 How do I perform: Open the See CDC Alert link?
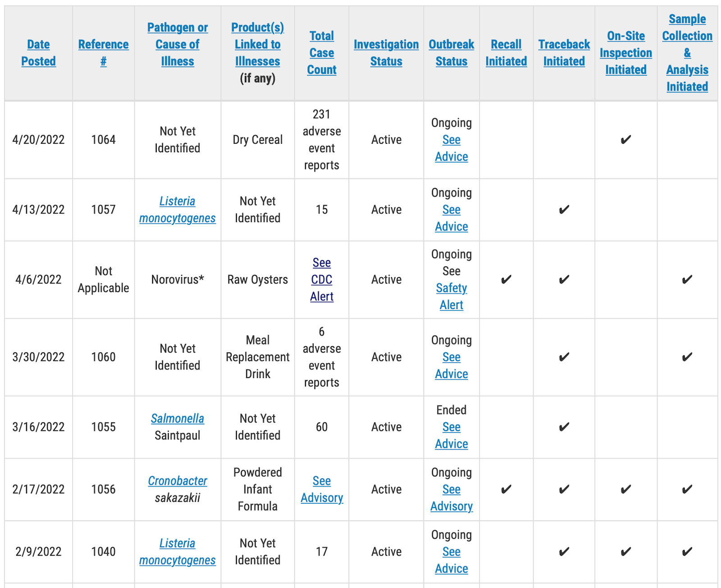pyautogui.click(x=322, y=279)
